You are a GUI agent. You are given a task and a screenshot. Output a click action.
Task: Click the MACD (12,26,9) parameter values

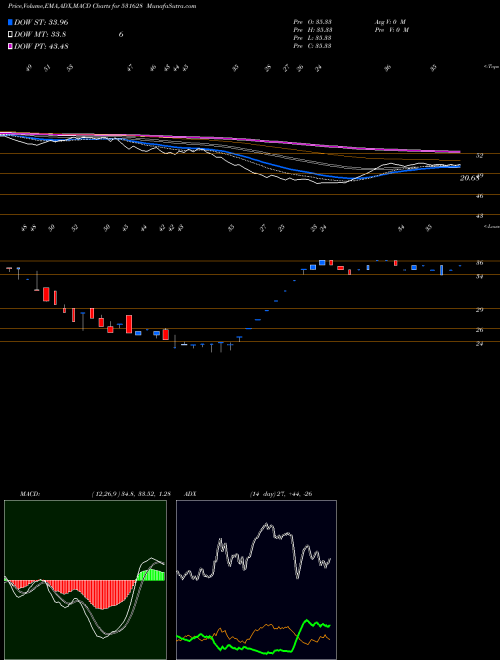131,494
